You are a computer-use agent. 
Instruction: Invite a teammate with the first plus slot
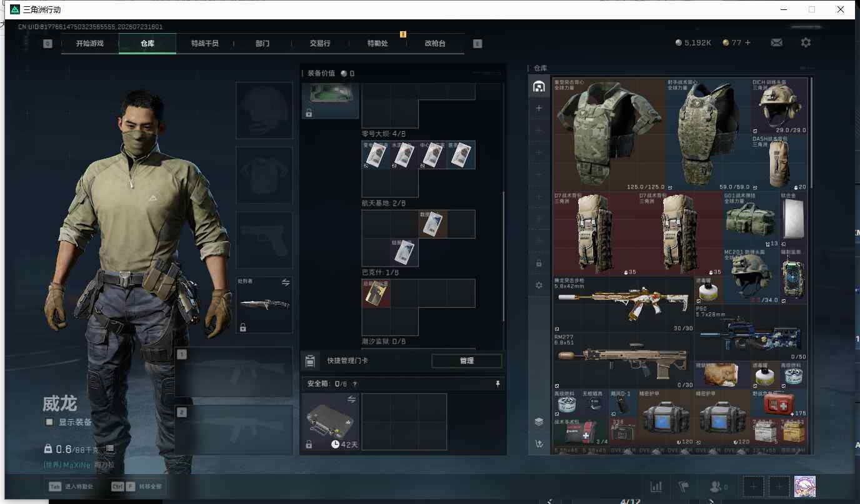(753, 487)
